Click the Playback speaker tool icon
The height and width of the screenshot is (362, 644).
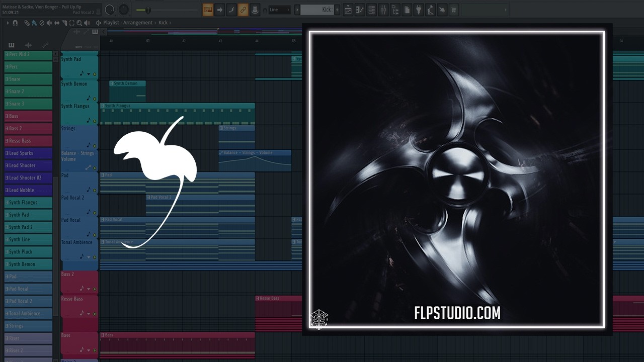tap(87, 23)
